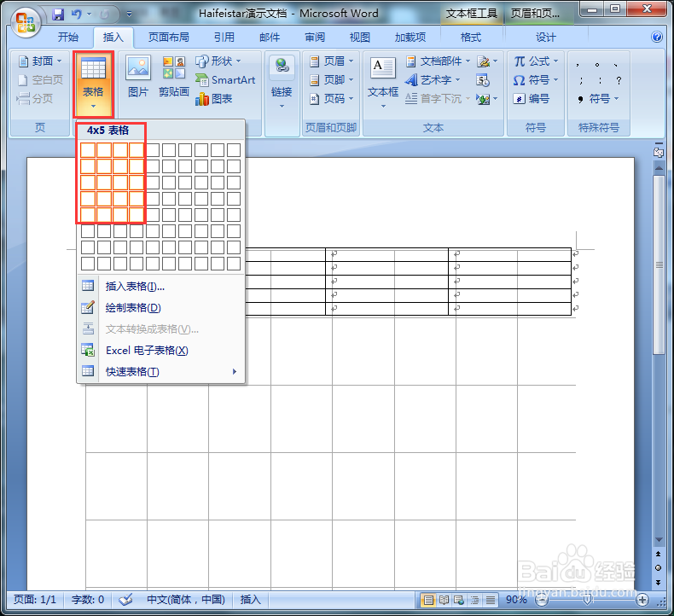Screen dimensions: 674x616
Task: Open the Add-ins (加载项) tab
Action: pos(410,38)
